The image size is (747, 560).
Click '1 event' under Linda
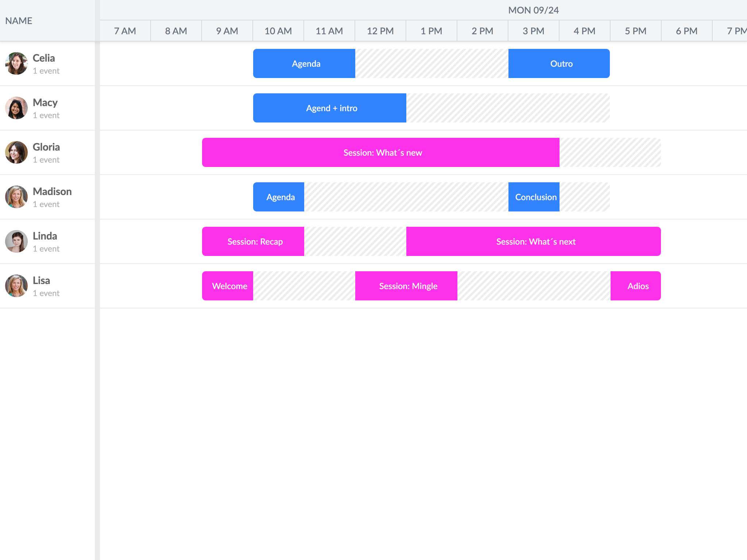coord(46,249)
